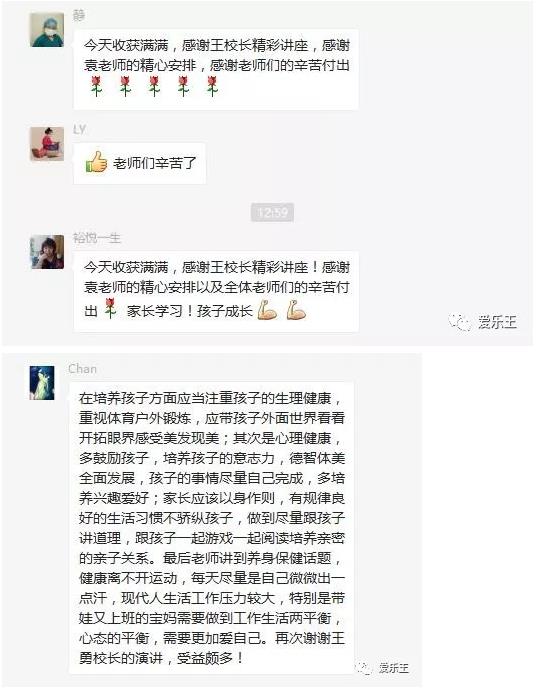Screen dimensions: 536x692
Task: Select the username label 裕悦一生
Action: (97, 238)
